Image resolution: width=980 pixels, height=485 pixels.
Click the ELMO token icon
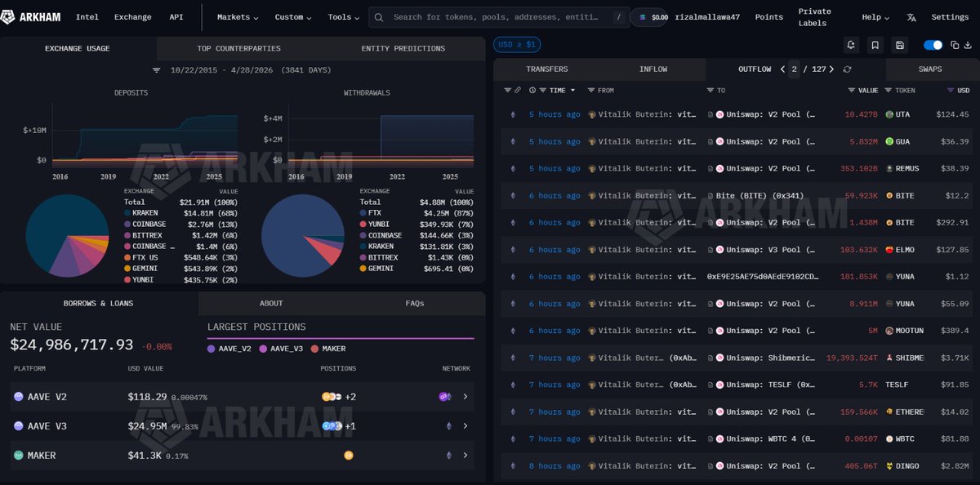[x=889, y=250]
